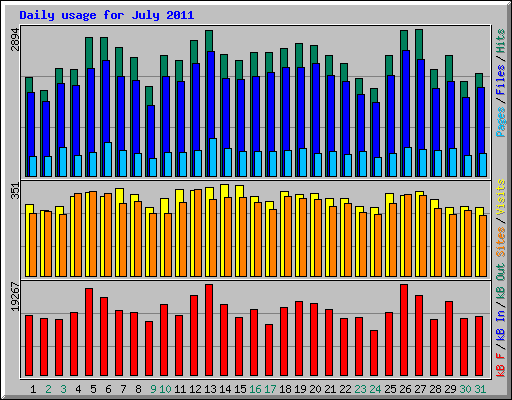Click the cyan Pages bar for day 13
The width and height of the screenshot is (512, 400).
coord(213,157)
